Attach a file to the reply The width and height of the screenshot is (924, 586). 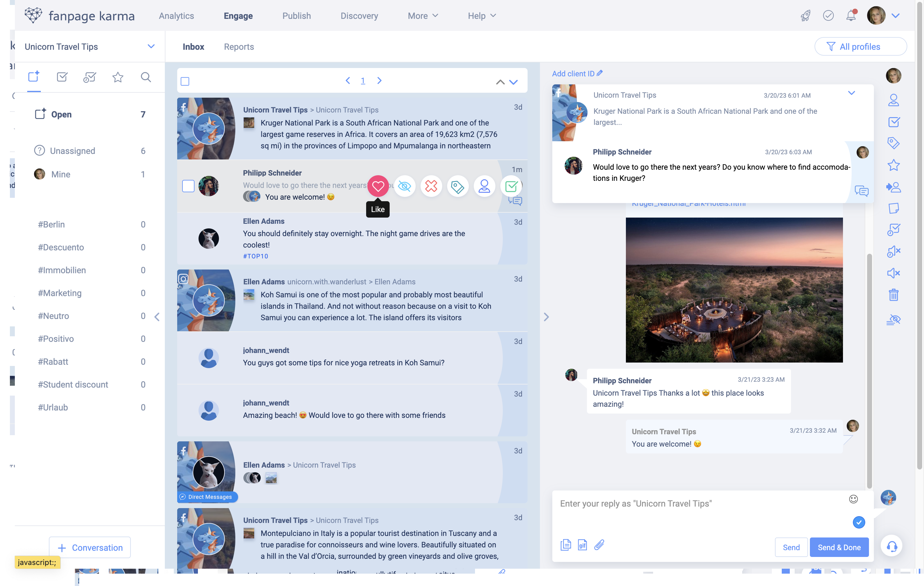[x=599, y=545]
